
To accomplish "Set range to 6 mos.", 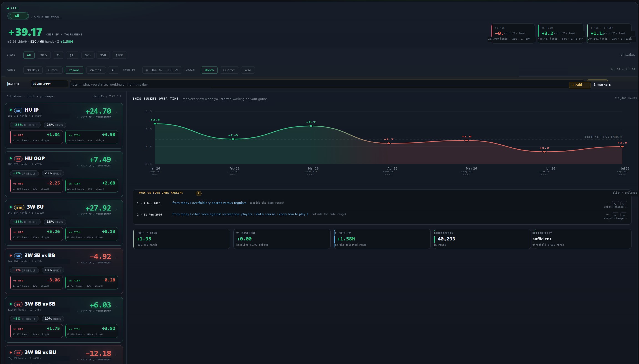I will pyautogui.click(x=53, y=70).
